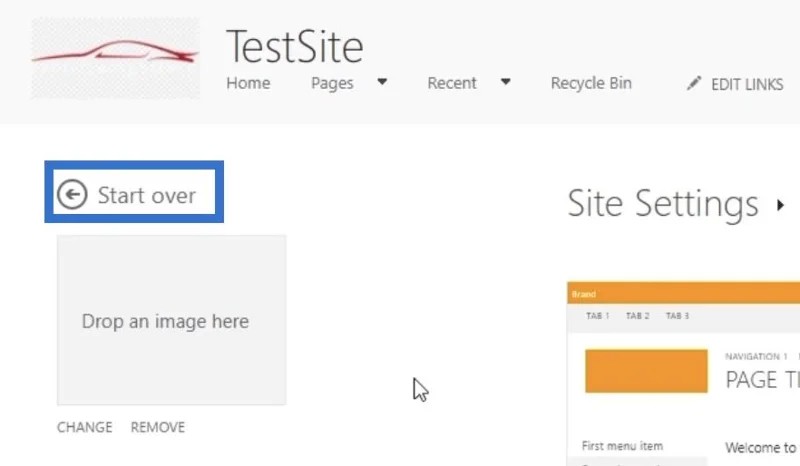Click the pencil icon beside EDIT LINKS
800x466 pixels.
click(x=694, y=83)
